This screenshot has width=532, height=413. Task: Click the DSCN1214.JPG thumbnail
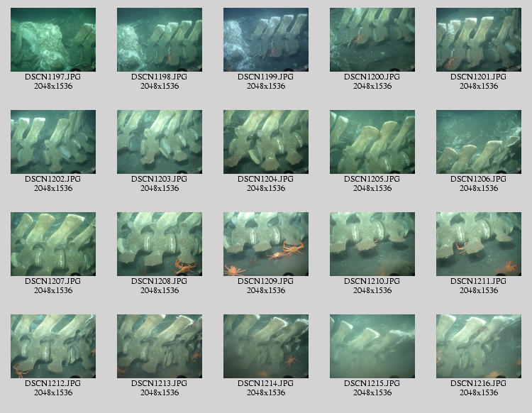click(266, 346)
